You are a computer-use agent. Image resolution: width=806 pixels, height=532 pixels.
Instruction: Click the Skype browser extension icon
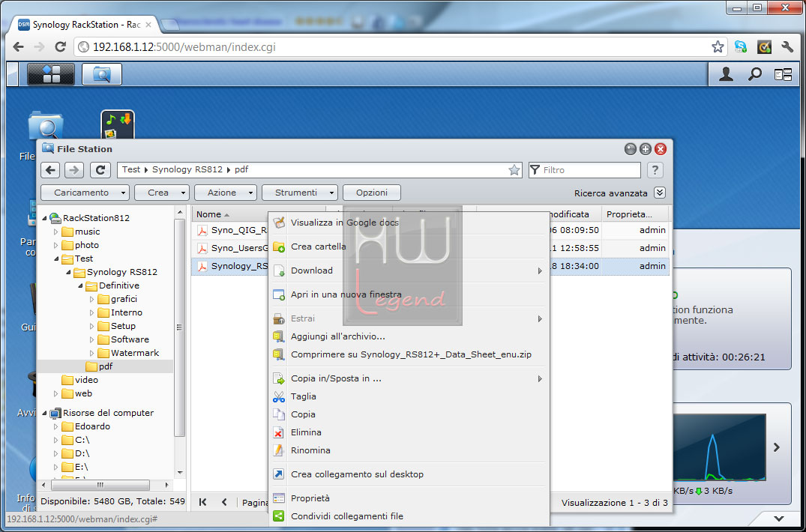(x=741, y=47)
